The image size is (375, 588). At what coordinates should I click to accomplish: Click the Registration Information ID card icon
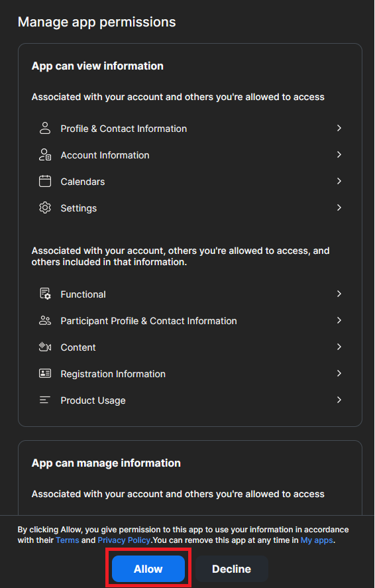tap(45, 373)
